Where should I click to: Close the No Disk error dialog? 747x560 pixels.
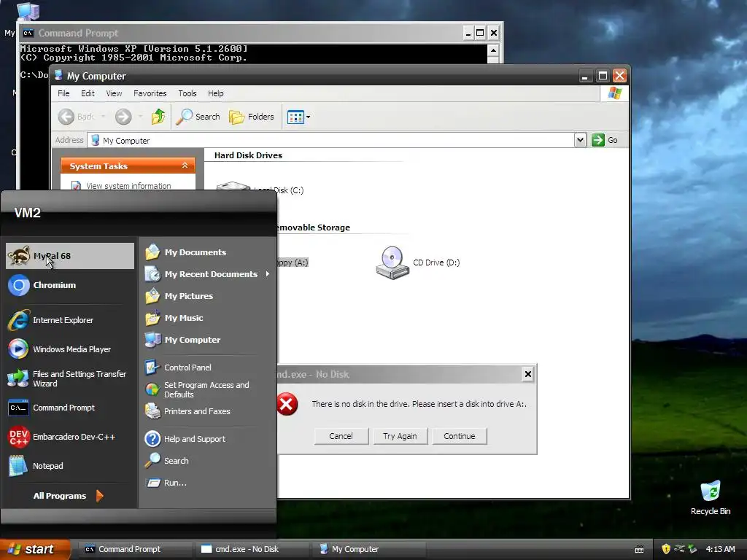tap(528, 374)
